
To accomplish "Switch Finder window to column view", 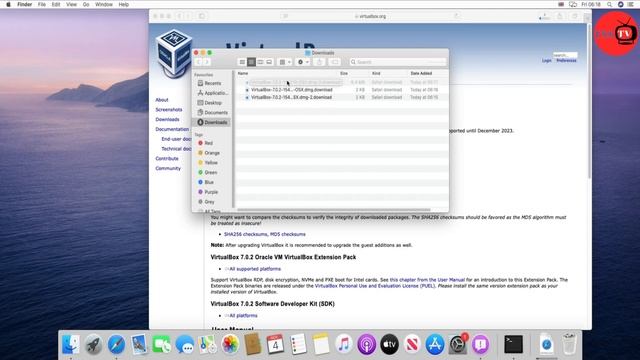I will tap(260, 62).
